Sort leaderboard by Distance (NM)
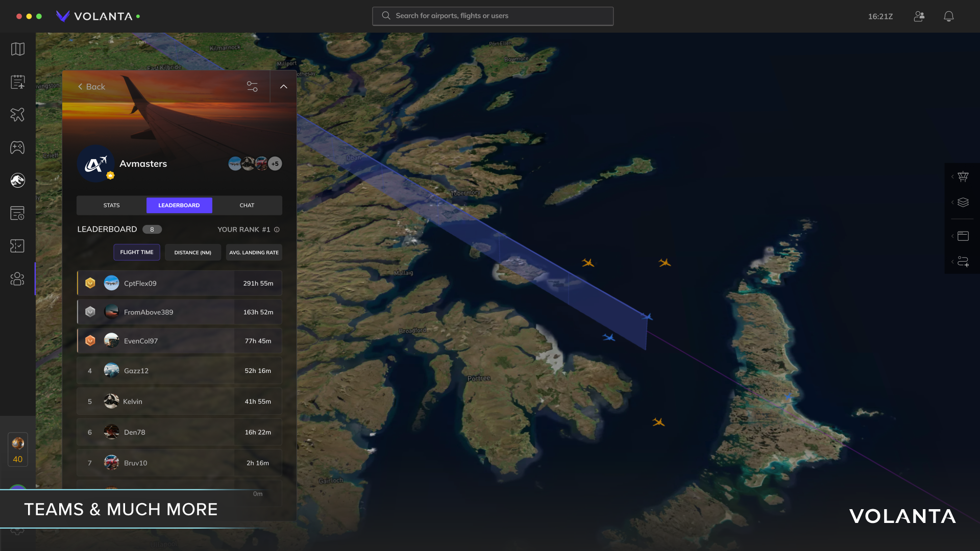Viewport: 980px width, 551px height. coord(193,253)
